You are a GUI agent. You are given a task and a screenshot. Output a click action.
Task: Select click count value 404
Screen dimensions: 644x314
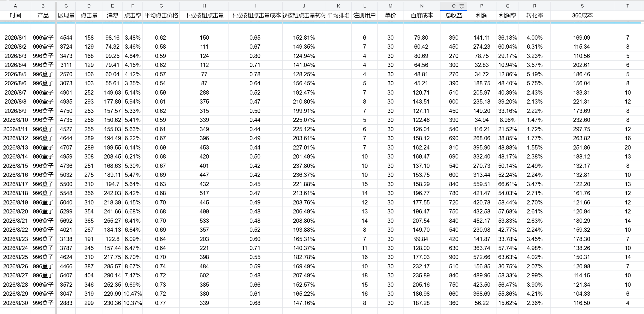89,275
